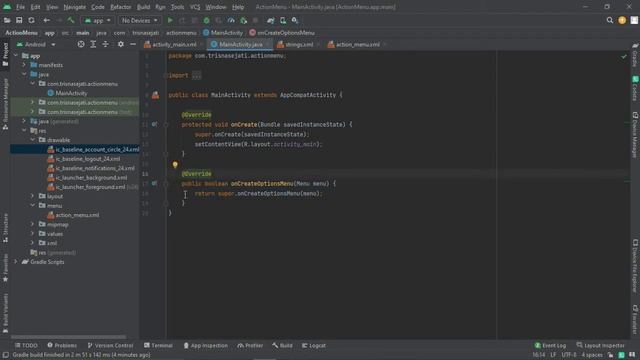This screenshot has width=640, height=360.
Task: Click MainActivity breadcrumb in navigation bar
Action: tap(223, 33)
